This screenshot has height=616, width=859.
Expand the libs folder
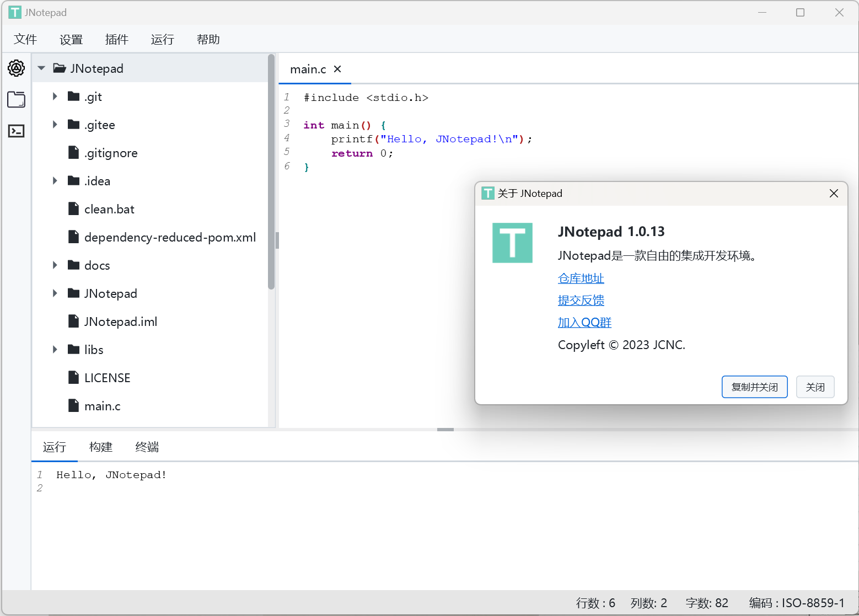click(55, 350)
